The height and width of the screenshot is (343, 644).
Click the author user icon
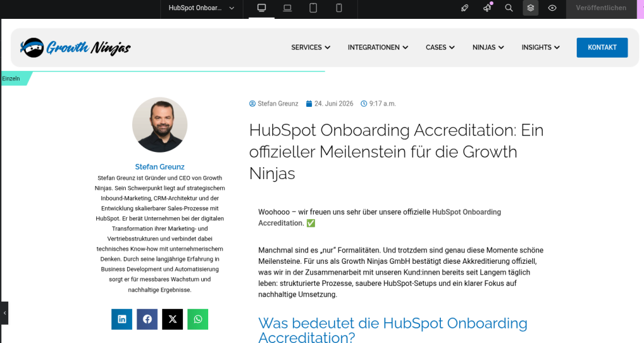click(252, 104)
